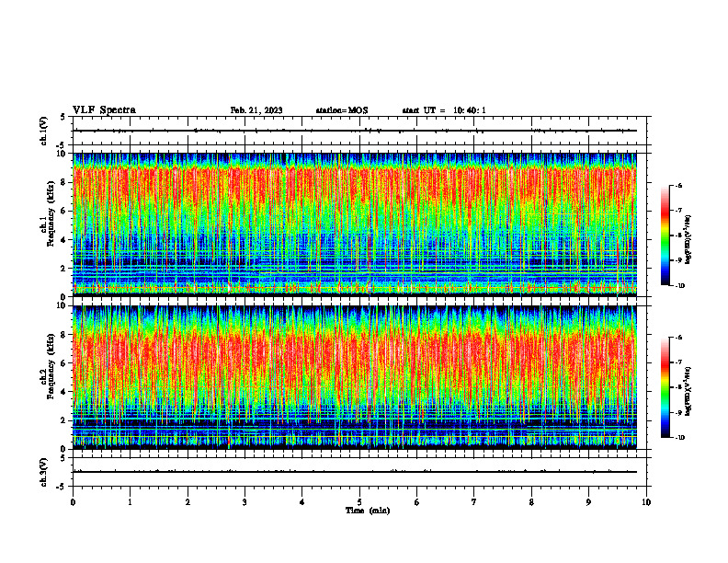Click the ch.1 spectrogram panel
The image size is (728, 563).
pos(355,224)
